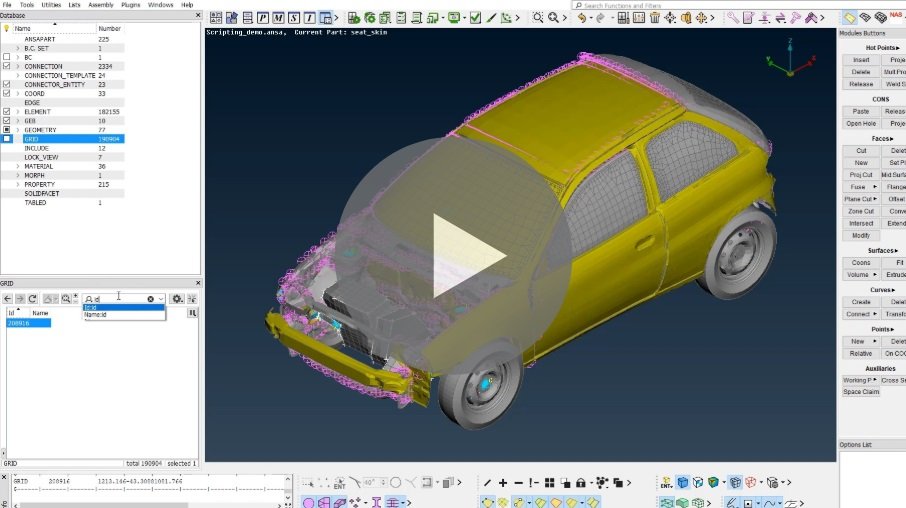Open the Utilities menu

coord(51,5)
